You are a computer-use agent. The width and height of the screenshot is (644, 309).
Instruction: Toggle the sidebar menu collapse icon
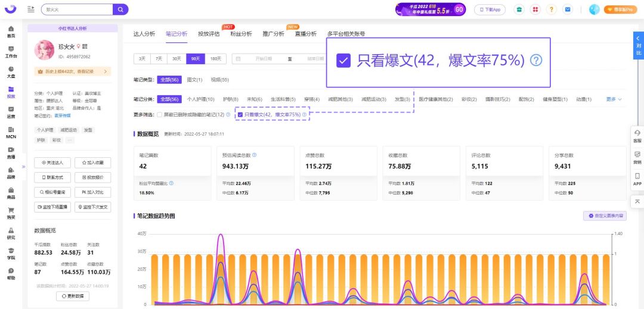pos(31,10)
